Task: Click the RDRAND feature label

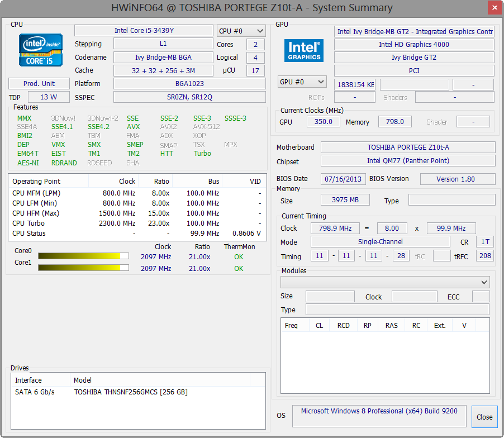Action: pyautogui.click(x=64, y=163)
